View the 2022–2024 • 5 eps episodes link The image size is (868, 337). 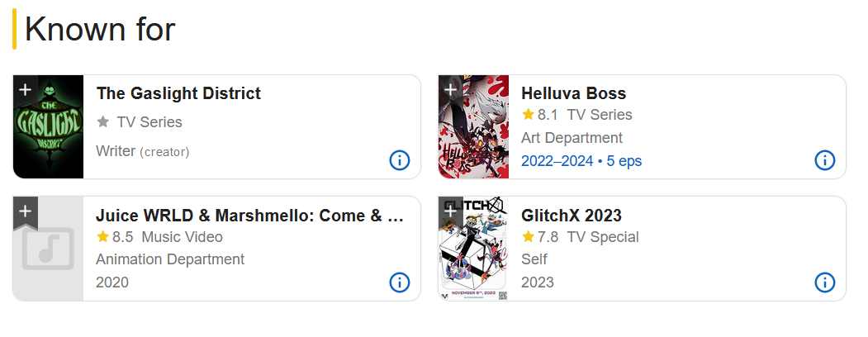[x=581, y=161]
